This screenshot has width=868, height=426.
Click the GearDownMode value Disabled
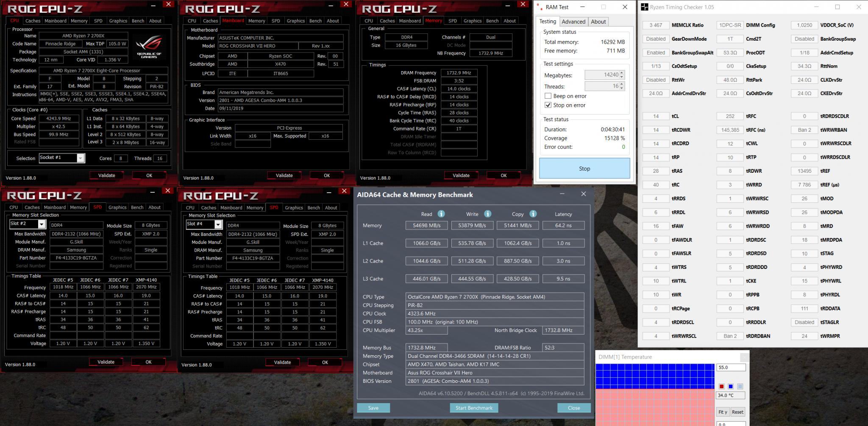[656, 39]
